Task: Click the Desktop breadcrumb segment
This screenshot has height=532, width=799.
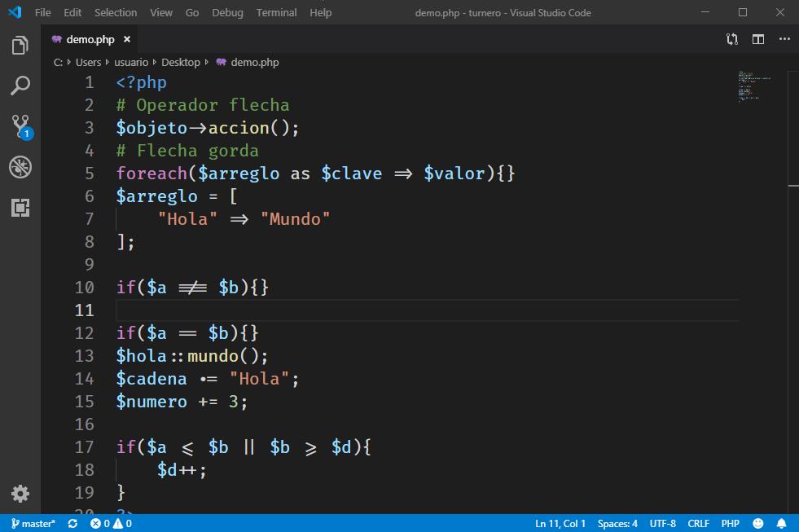Action: pos(180,62)
